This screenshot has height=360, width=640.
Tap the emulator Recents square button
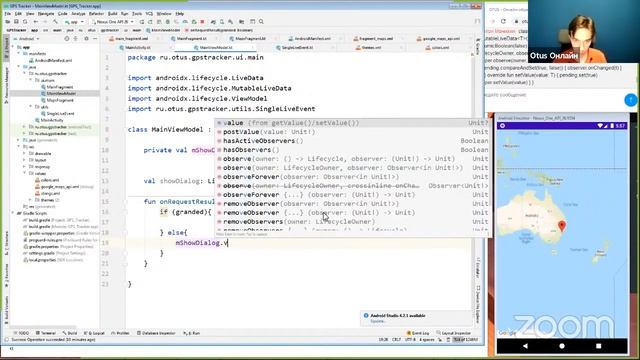(x=599, y=346)
